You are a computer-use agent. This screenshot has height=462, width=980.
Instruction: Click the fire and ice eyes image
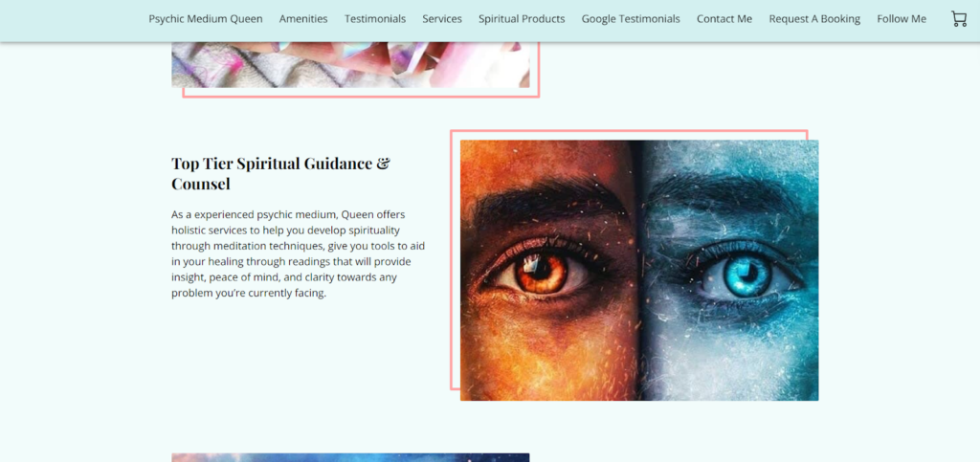click(x=639, y=271)
